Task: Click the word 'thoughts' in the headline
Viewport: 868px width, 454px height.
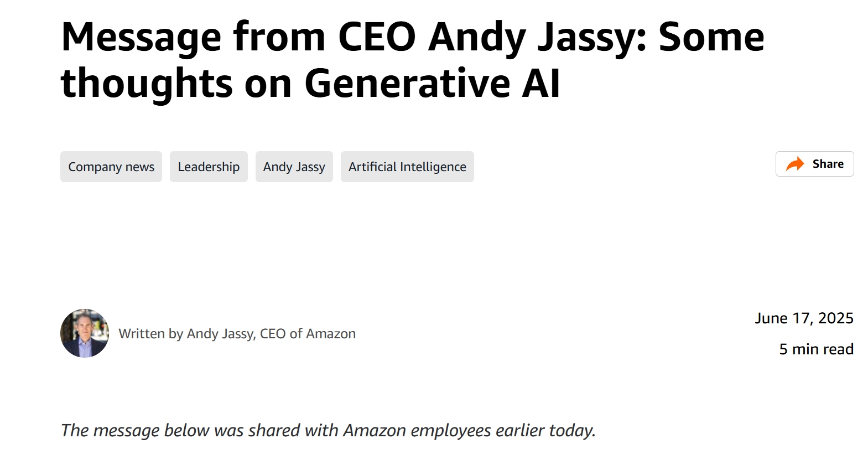Action: 147,84
